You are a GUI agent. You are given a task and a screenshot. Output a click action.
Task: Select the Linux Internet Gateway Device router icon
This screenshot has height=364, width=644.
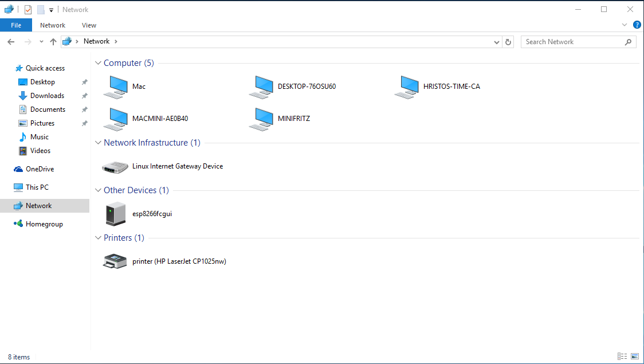click(115, 167)
